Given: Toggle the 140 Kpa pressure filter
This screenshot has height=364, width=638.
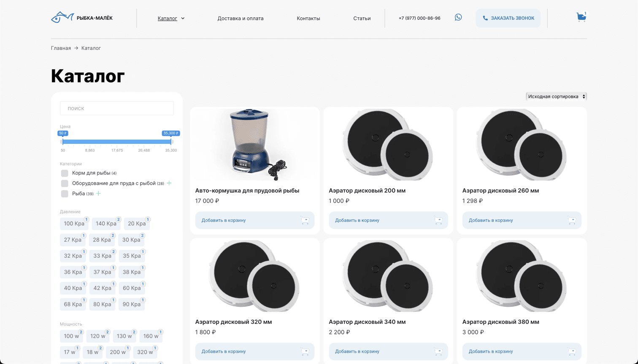Looking at the screenshot, I should point(106,224).
